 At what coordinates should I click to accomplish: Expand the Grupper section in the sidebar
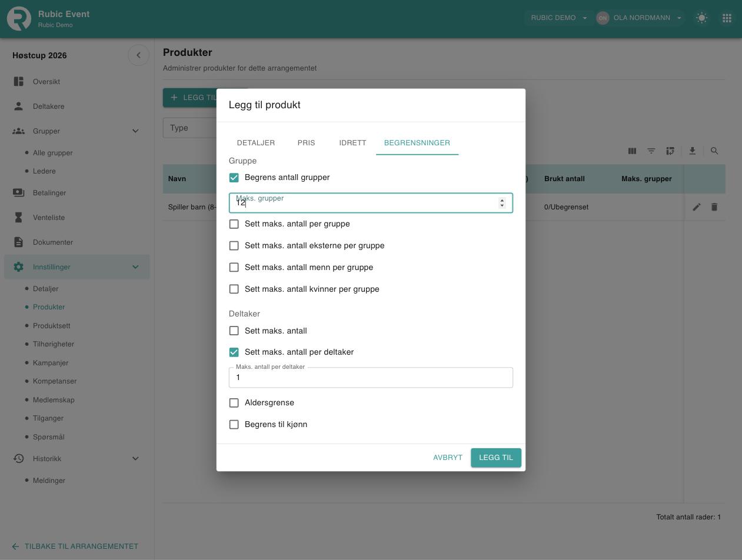click(135, 131)
